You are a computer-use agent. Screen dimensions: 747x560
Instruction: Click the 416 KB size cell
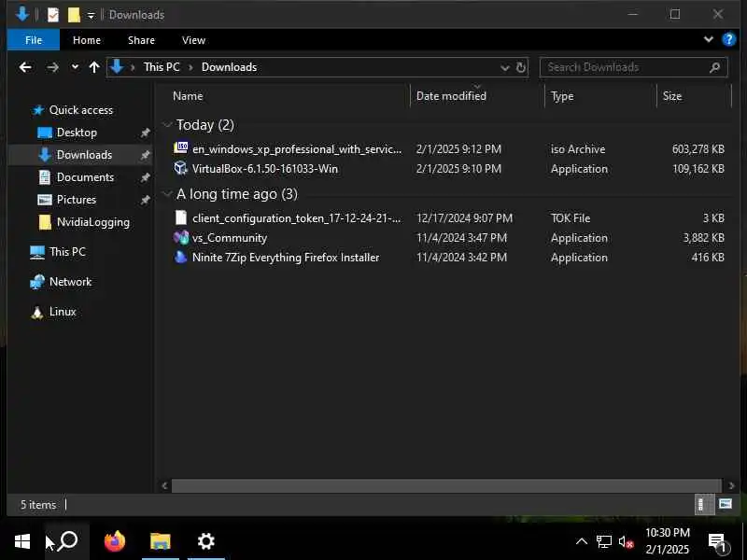tap(708, 258)
